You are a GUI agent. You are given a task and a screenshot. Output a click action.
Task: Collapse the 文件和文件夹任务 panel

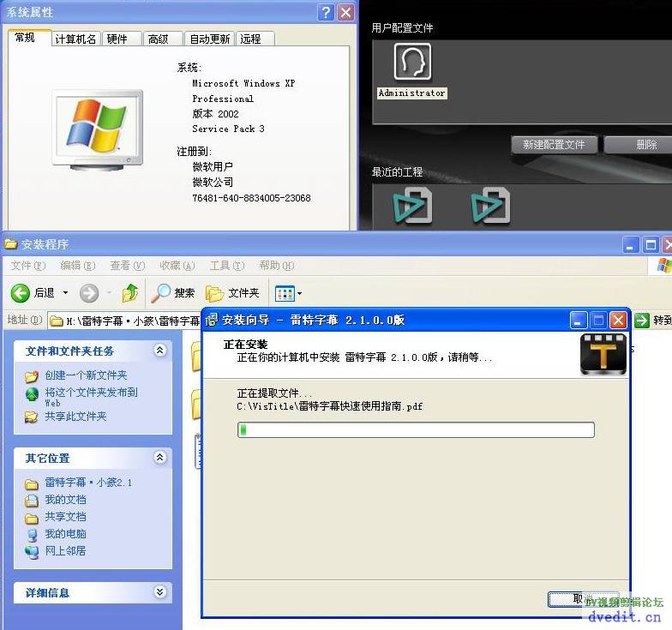click(159, 351)
